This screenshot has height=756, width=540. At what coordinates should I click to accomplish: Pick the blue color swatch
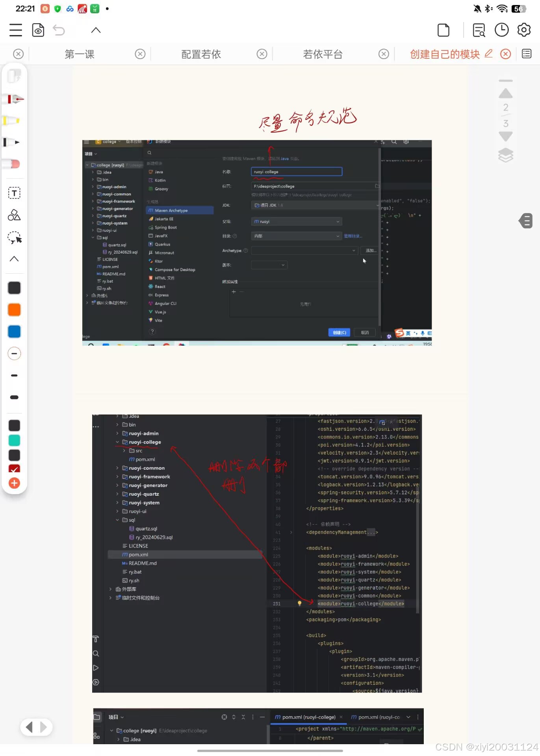click(14, 332)
